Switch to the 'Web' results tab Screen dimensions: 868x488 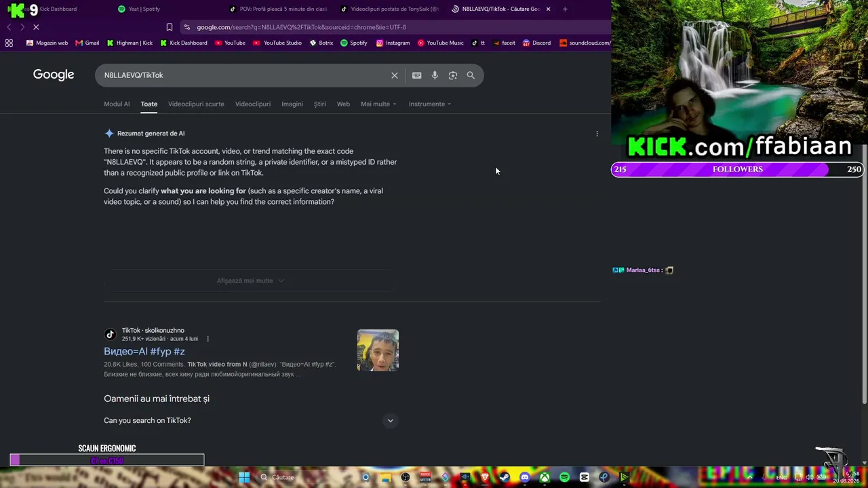343,104
